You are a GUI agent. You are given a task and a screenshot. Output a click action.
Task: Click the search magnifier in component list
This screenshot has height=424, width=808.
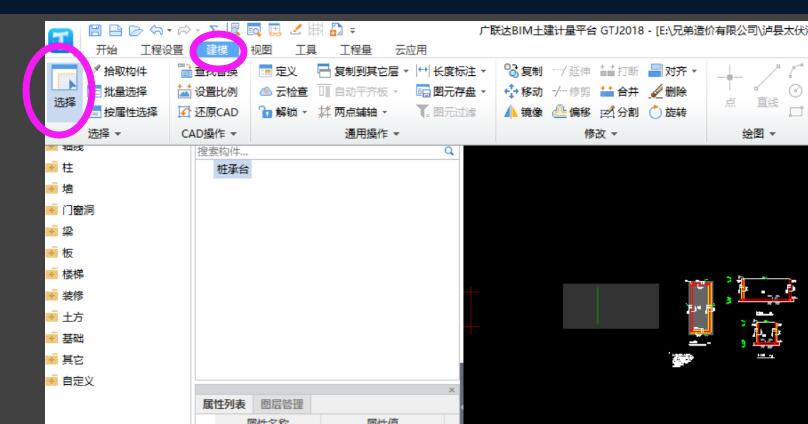(449, 151)
